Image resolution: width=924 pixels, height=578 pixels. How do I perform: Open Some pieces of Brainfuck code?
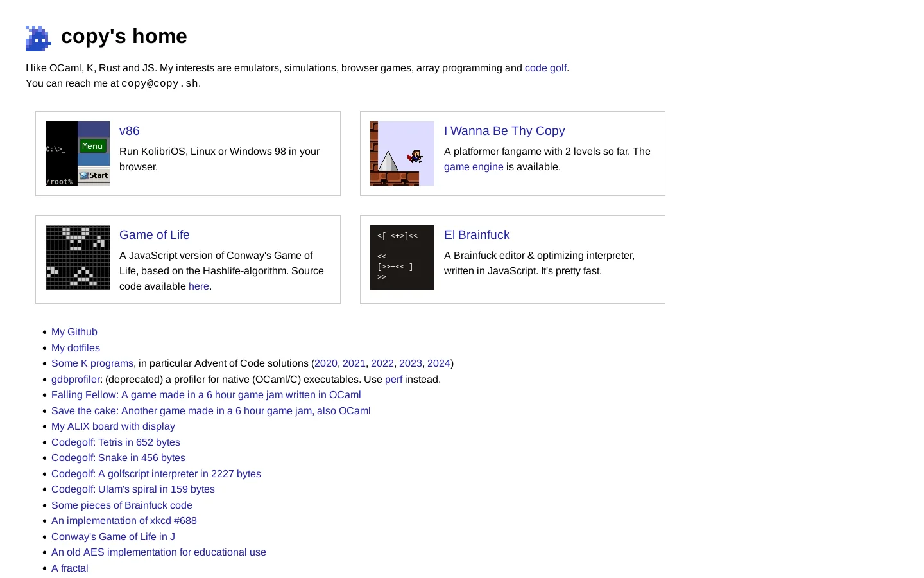tap(122, 505)
